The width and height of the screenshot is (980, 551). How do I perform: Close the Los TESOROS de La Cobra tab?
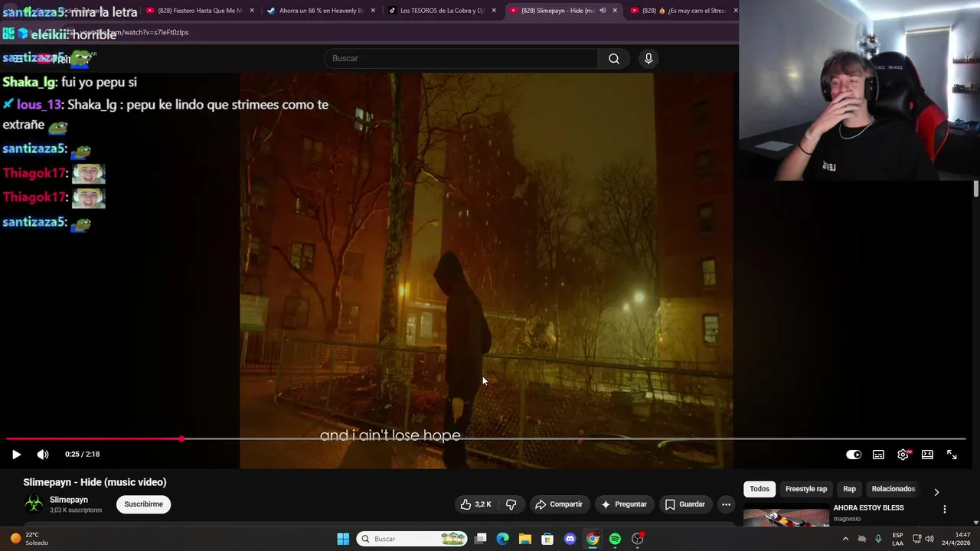pyautogui.click(x=494, y=11)
